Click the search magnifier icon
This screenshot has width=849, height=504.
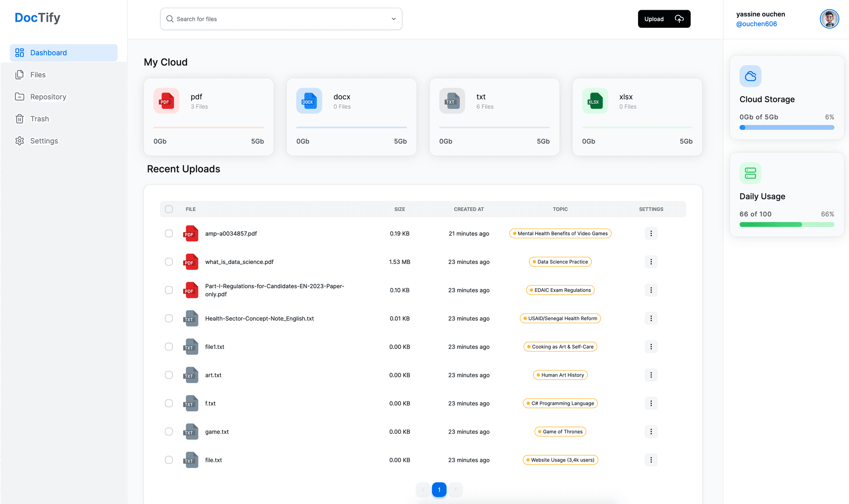tap(170, 19)
